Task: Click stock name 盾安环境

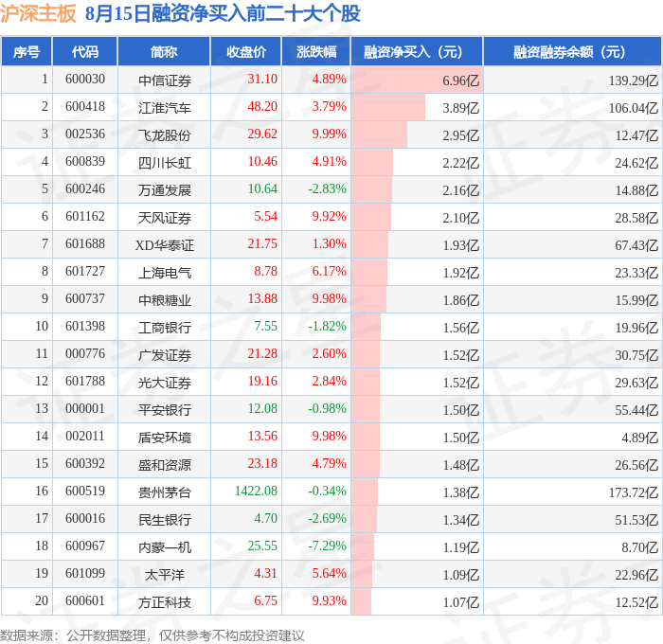Action: (165, 438)
